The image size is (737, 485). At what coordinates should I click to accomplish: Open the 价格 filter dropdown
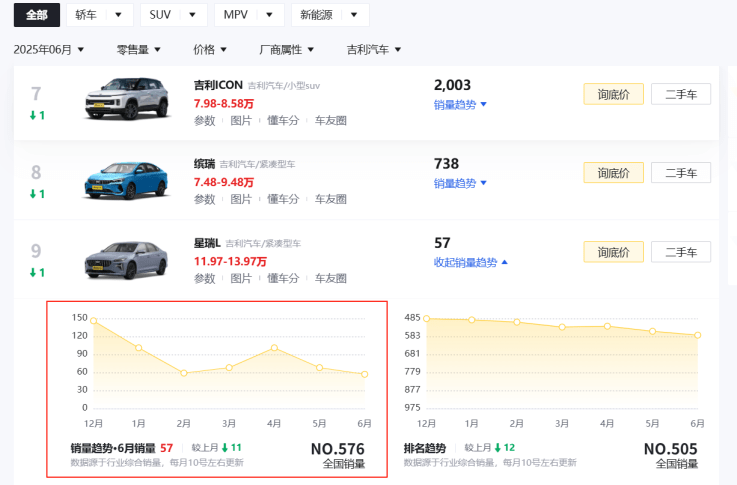click(210, 49)
